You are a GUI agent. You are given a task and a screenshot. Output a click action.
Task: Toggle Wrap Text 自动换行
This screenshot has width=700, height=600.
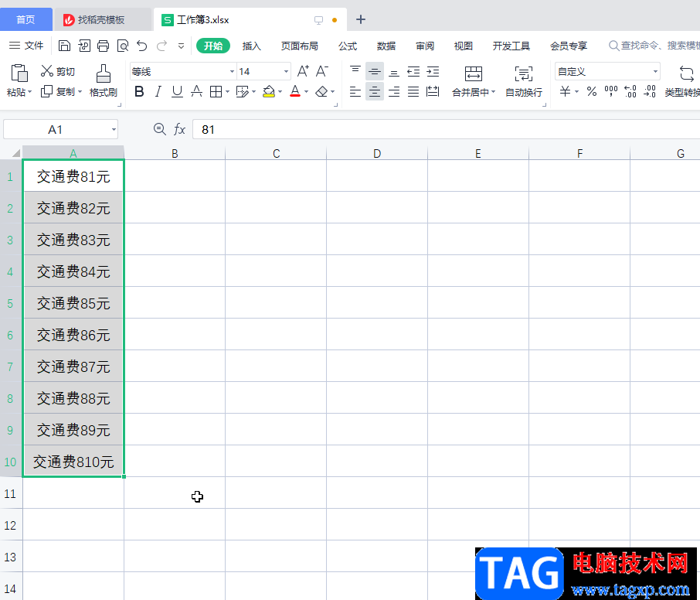coord(524,81)
